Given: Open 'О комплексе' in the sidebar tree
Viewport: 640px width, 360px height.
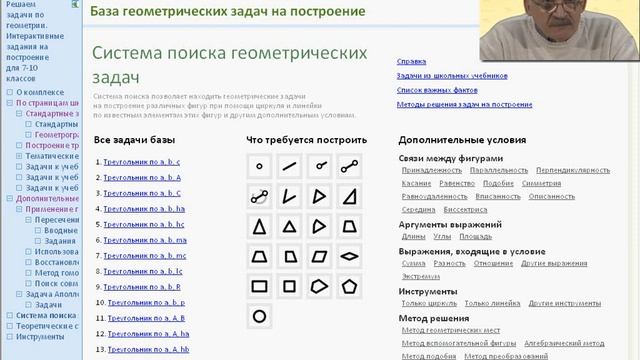Looking at the screenshot, I should pyautogui.click(x=40, y=92).
